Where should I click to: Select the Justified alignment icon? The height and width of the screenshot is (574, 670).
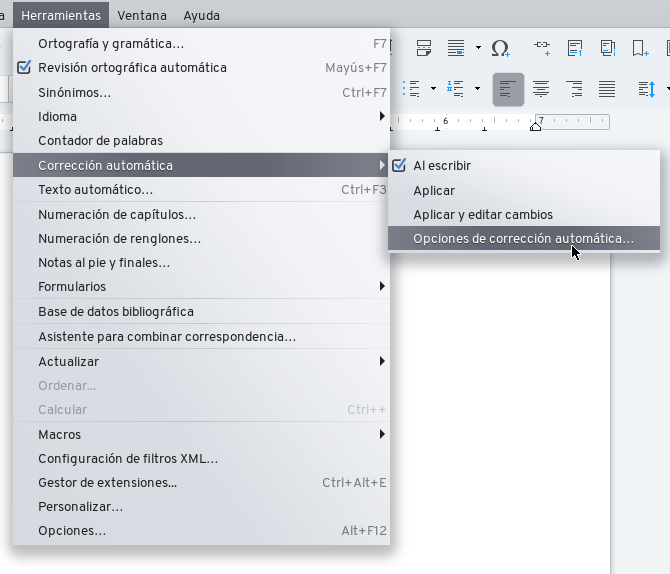(607, 89)
